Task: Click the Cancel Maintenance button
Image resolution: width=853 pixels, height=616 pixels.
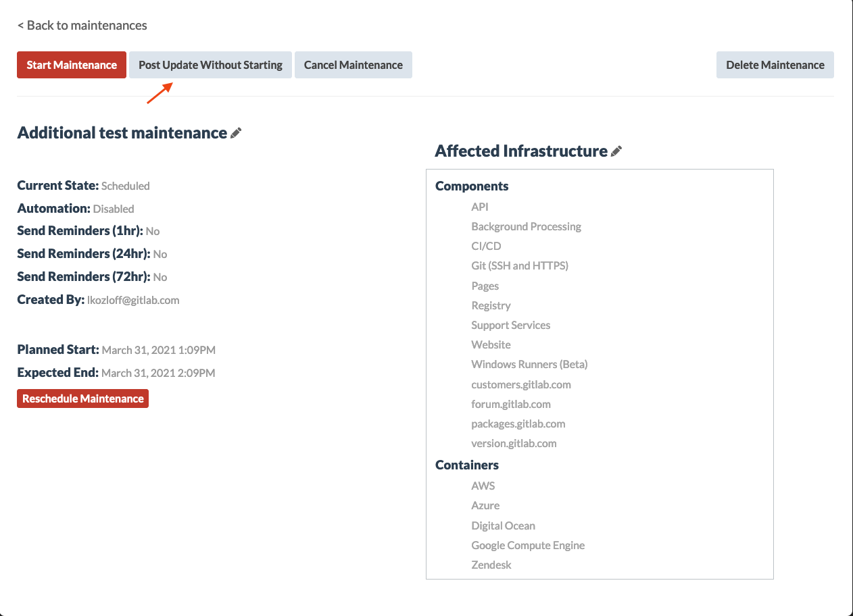Action: coord(353,65)
